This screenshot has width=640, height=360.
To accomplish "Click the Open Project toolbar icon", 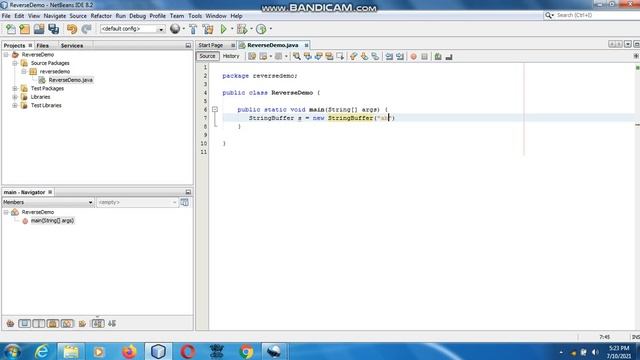I will pyautogui.click(x=39, y=29).
